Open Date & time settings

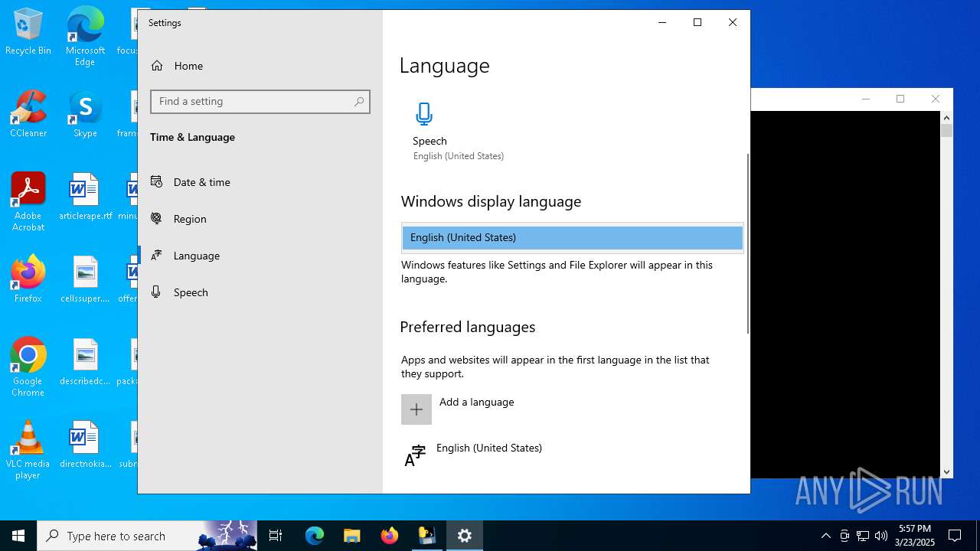(x=260, y=182)
